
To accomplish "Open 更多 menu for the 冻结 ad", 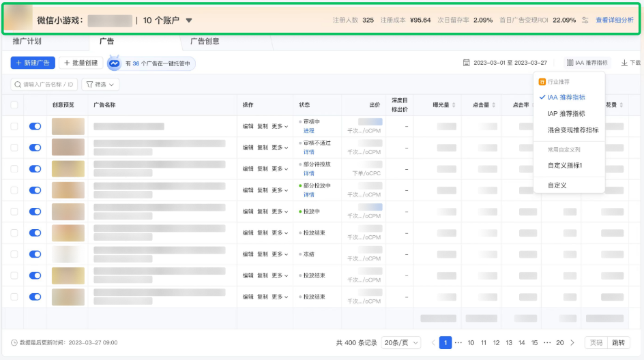I will [280, 254].
